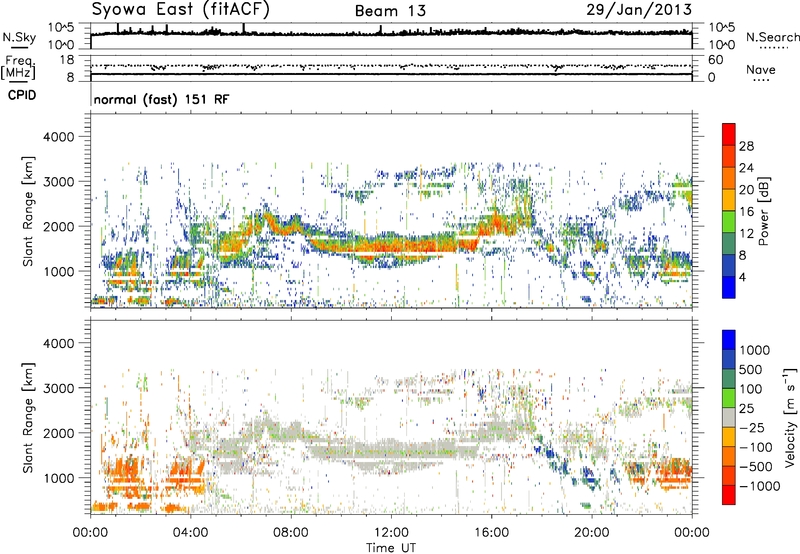Image resolution: width=800 pixels, height=554 pixels.
Task: Click the '16:00' time tick label
Action: (x=491, y=533)
